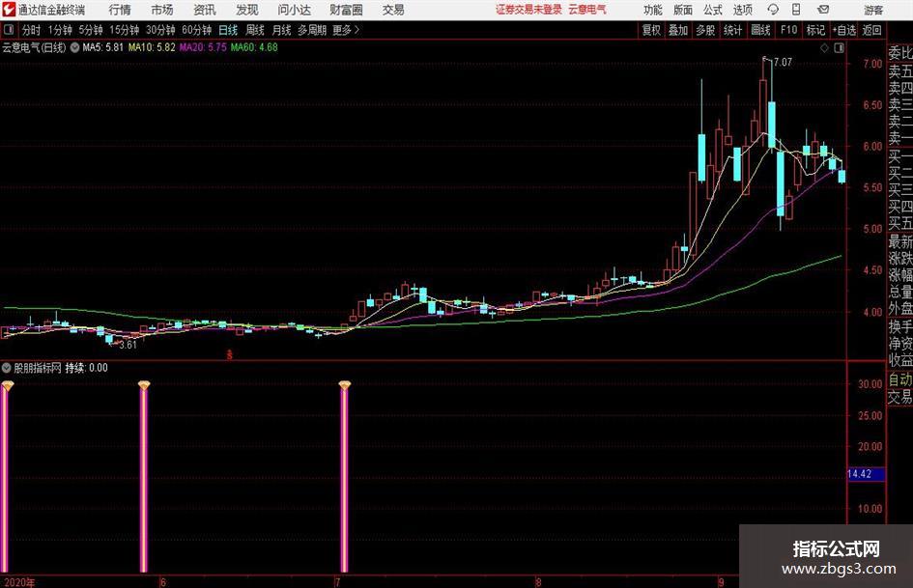
Task: Click the 云意电气 stock name in title bar
Action: pos(587,10)
